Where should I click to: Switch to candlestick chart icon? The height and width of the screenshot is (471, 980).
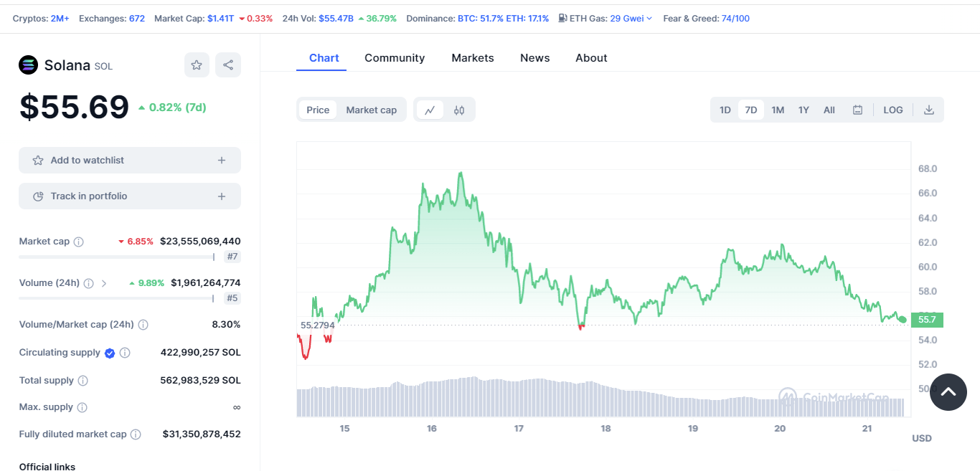pyautogui.click(x=459, y=110)
